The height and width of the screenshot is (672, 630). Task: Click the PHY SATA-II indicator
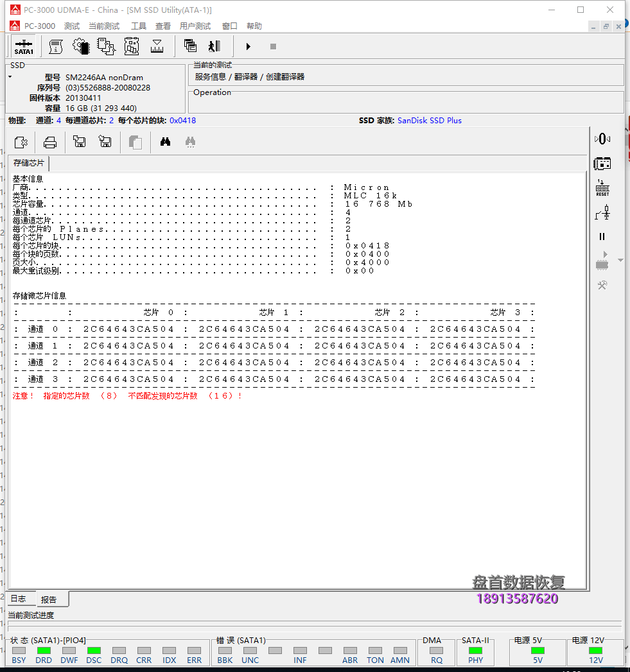[475, 651]
